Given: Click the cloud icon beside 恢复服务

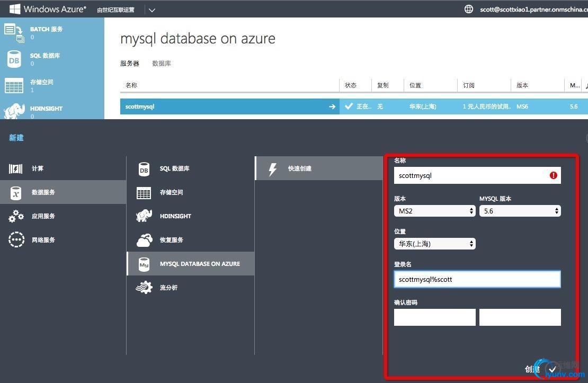Looking at the screenshot, I should [145, 240].
